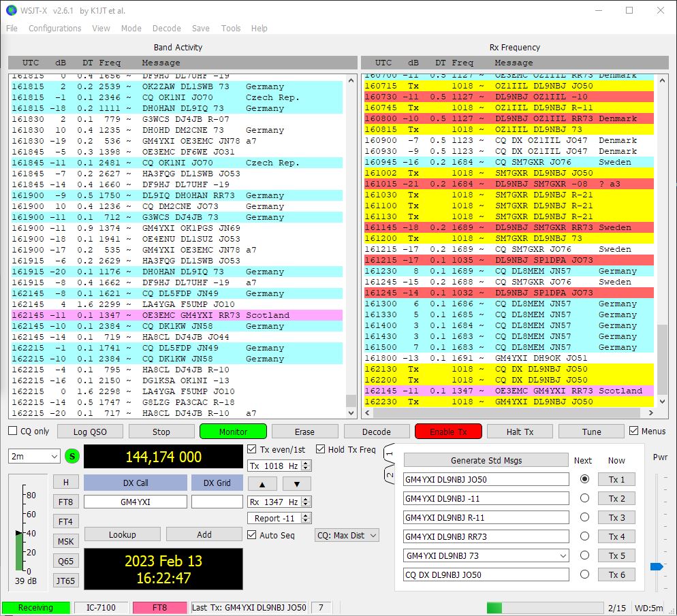677x616 pixels.
Task: Adjust the Pwr slider handle
Action: coord(657,566)
